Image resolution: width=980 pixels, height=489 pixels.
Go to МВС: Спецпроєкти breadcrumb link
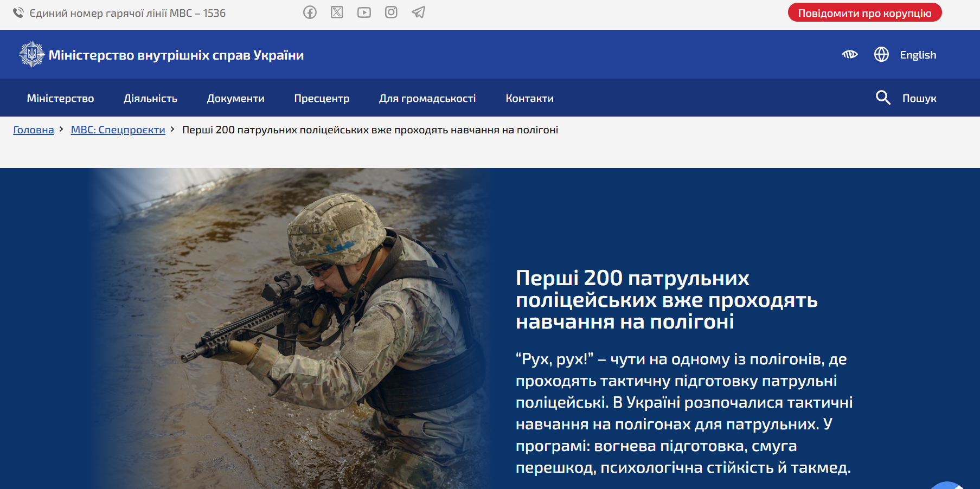(x=118, y=130)
